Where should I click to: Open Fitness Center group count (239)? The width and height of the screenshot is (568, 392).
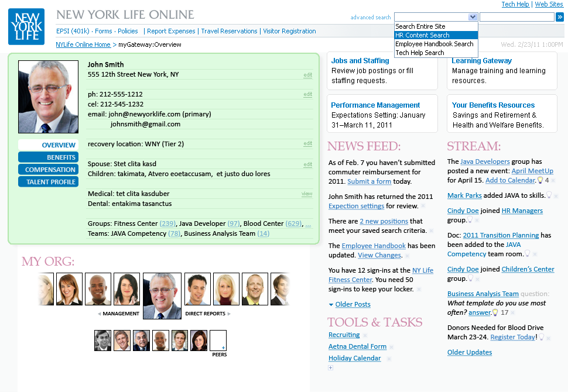tap(167, 223)
